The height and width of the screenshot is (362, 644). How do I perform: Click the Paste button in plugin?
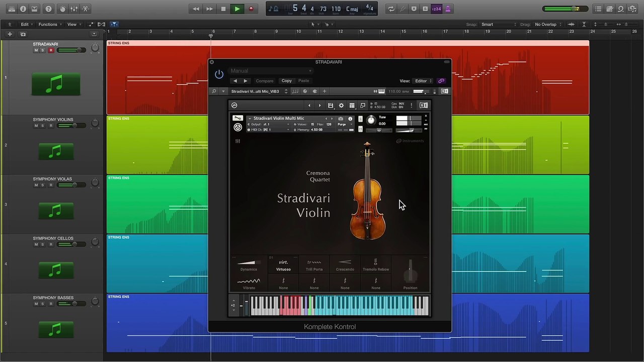[304, 81]
